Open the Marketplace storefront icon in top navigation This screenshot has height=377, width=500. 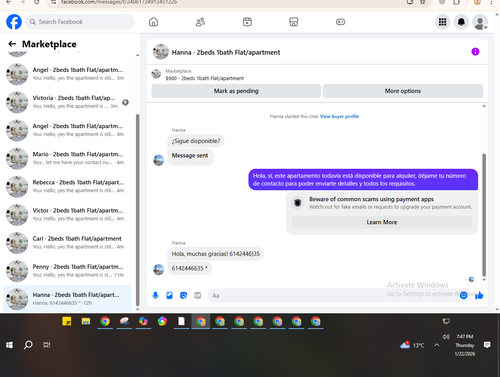(293, 22)
